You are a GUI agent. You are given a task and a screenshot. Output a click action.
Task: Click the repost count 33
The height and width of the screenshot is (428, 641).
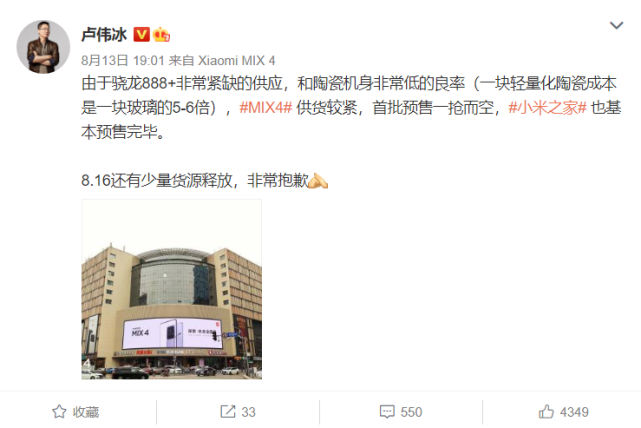(248, 412)
